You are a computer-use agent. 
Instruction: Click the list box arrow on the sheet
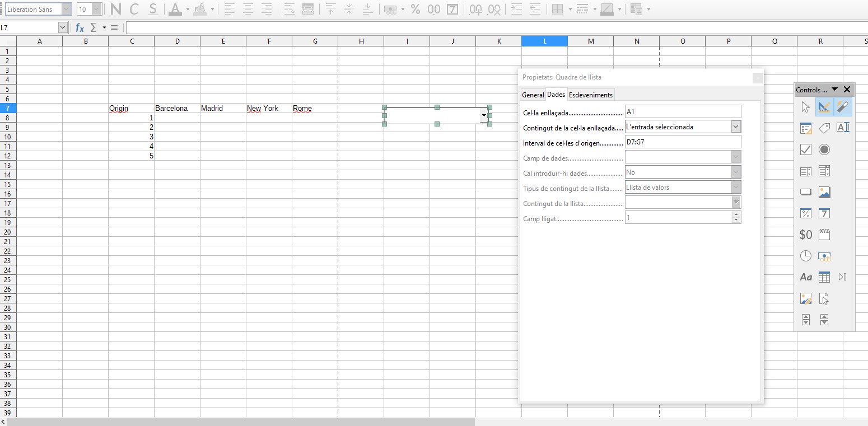click(x=484, y=115)
